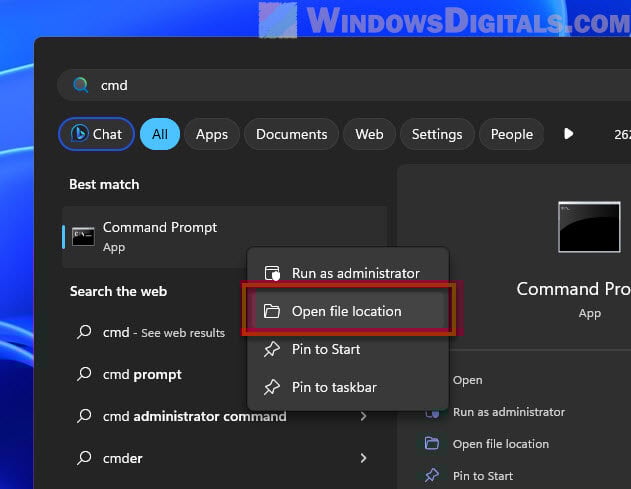The width and height of the screenshot is (631, 489).
Task: Click Pin to Start in right details pane
Action: tap(483, 476)
